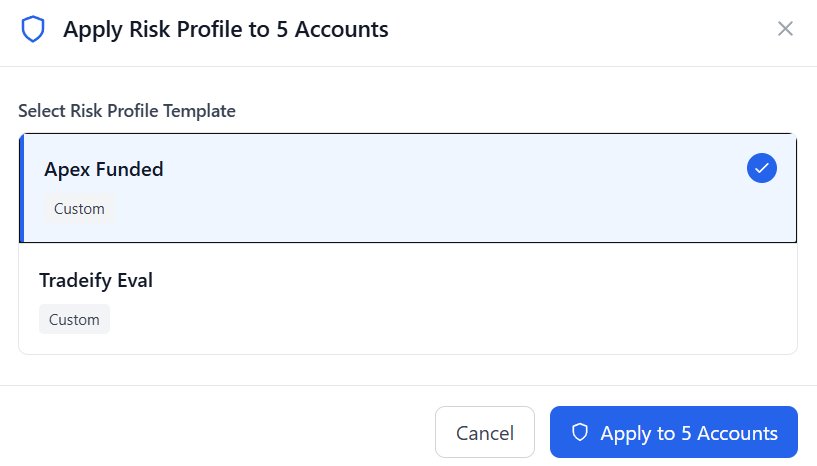Viewport: 817px width, 466px height.
Task: Close the Apply Risk Profile dialog
Action: [785, 29]
